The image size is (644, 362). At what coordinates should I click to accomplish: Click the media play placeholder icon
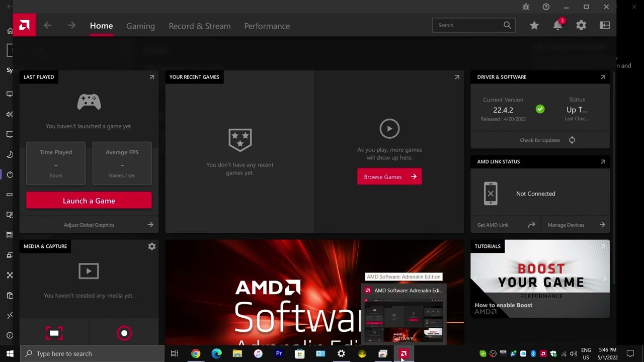[x=89, y=271]
